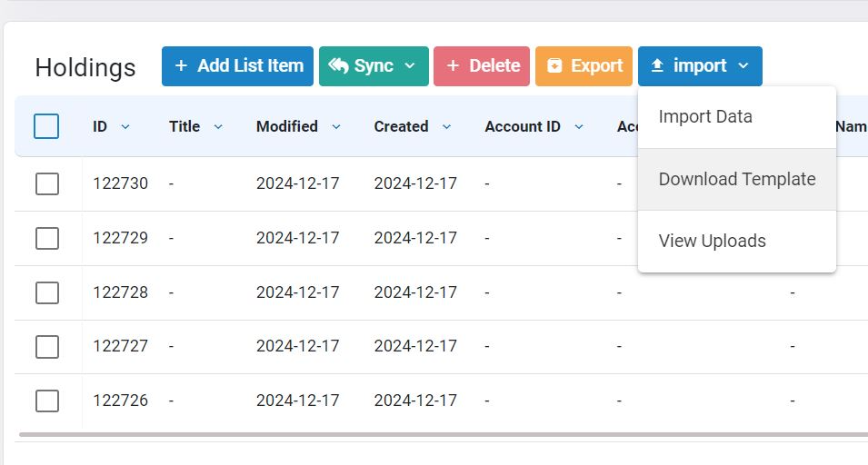The height and width of the screenshot is (465, 868).
Task: Check the row 122726 checkbox
Action: pyautogui.click(x=47, y=401)
